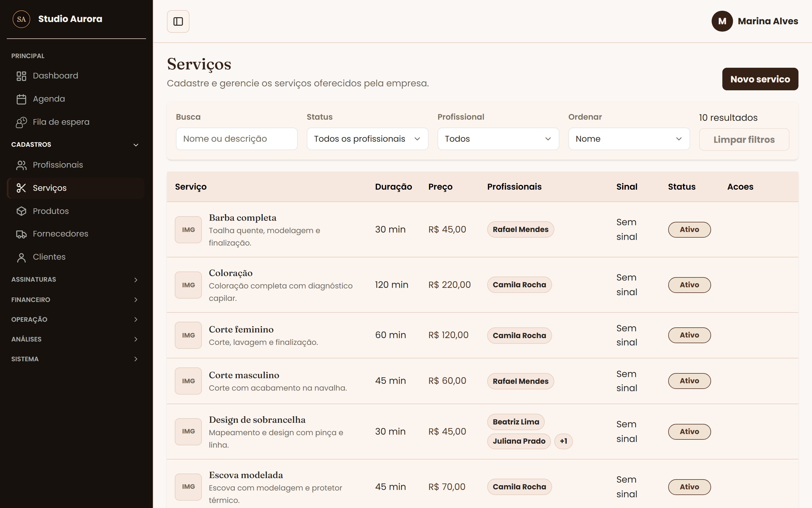Navigate to Profissionais menu item
Viewport: 812px width, 508px height.
[76, 165]
